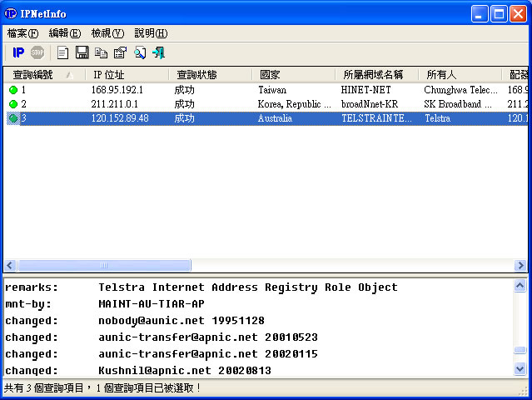The width and height of the screenshot is (532, 400).
Task: Open the 檢視(V) menu
Action: [107, 33]
